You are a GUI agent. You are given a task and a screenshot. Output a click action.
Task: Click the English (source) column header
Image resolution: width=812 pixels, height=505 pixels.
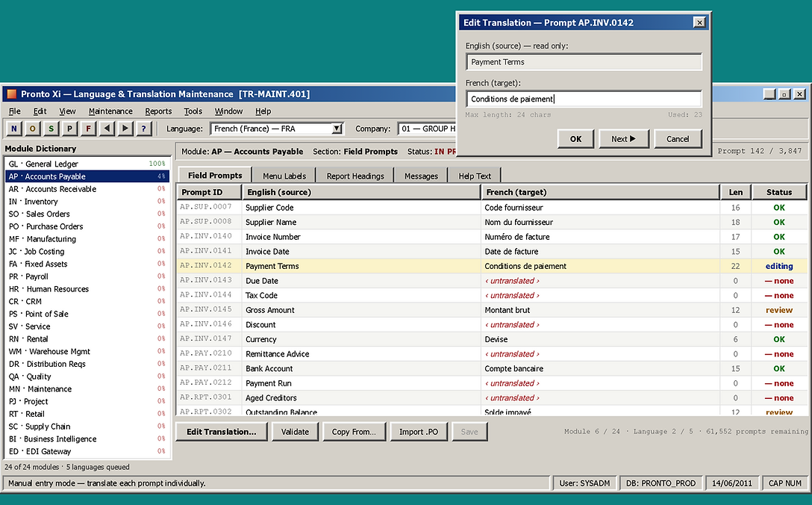(x=361, y=192)
